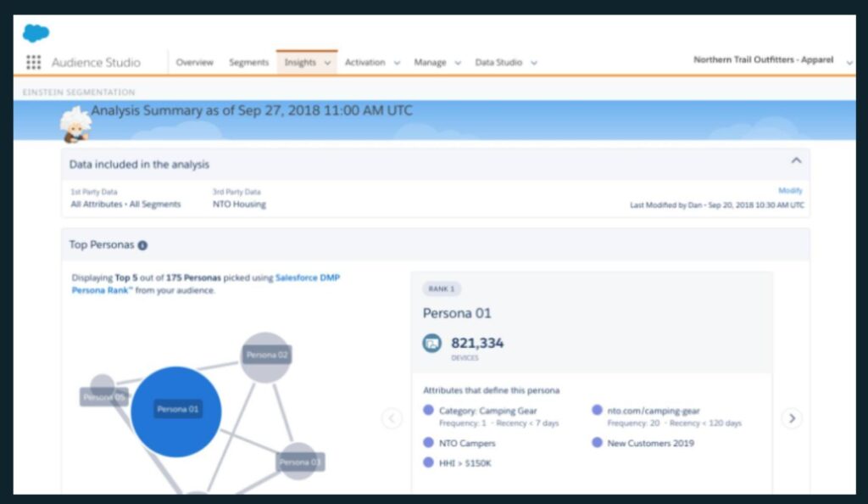The width and height of the screenshot is (868, 504).
Task: Expand the Insights dropdown chevron
Action: (327, 63)
